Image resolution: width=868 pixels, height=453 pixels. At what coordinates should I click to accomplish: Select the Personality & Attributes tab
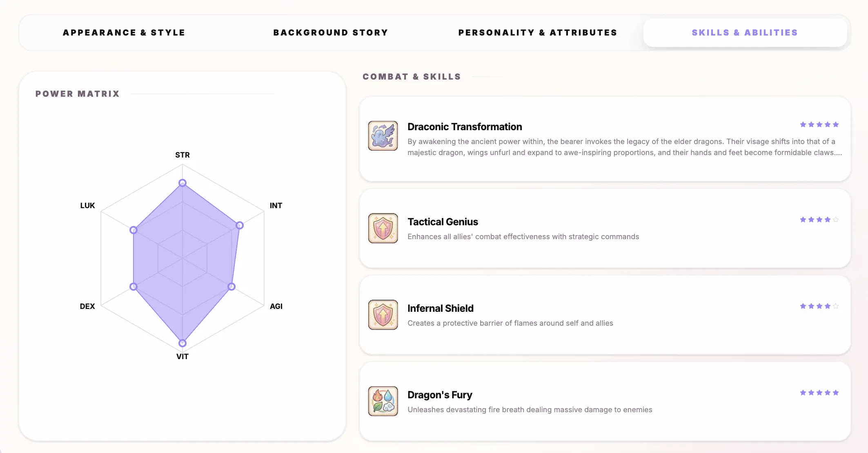[538, 32]
